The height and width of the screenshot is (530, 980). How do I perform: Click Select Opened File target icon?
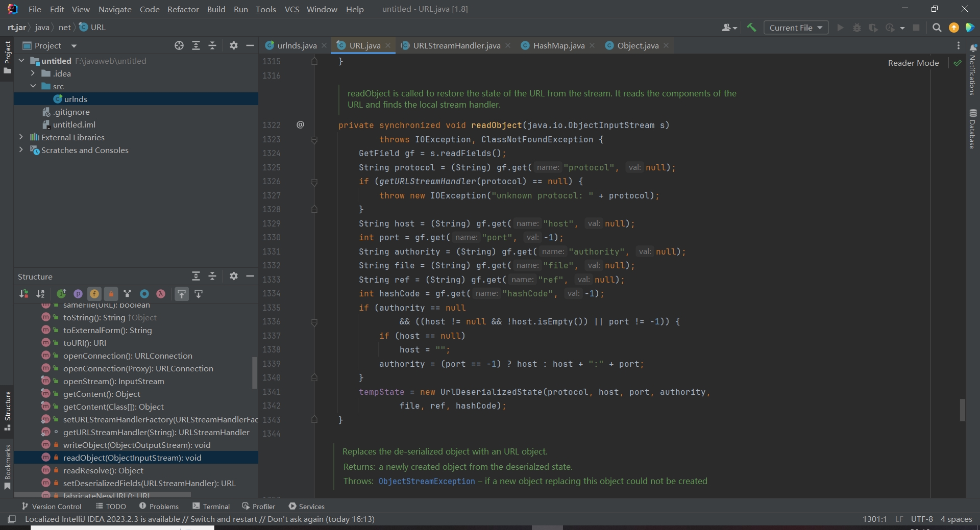click(179, 45)
